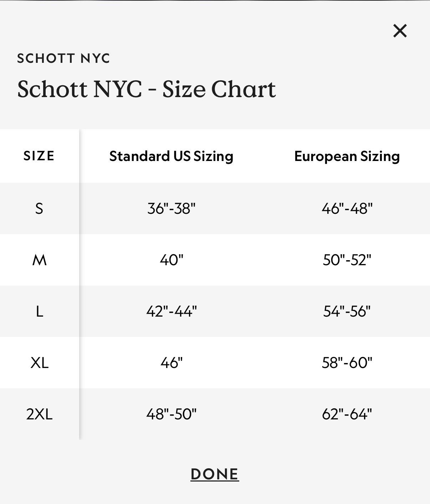Click the 54"-56" European sizing cell
The image size is (430, 504).
tap(347, 311)
